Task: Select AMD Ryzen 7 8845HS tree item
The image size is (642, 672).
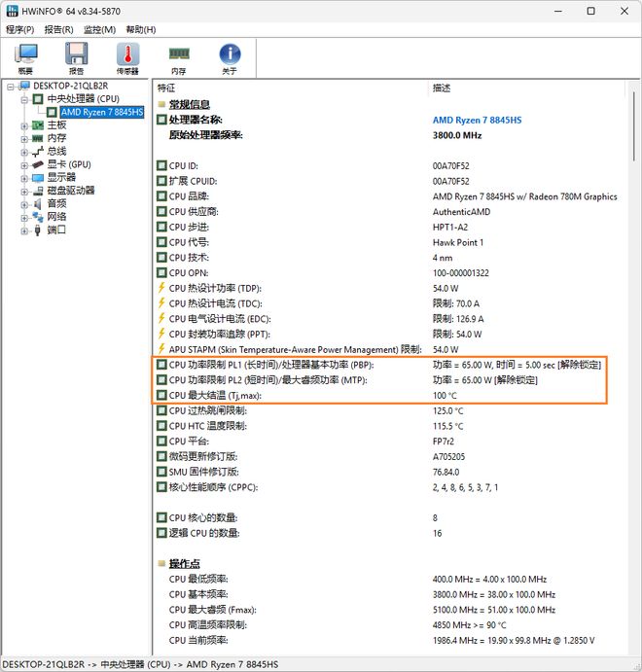Action: click(x=102, y=112)
